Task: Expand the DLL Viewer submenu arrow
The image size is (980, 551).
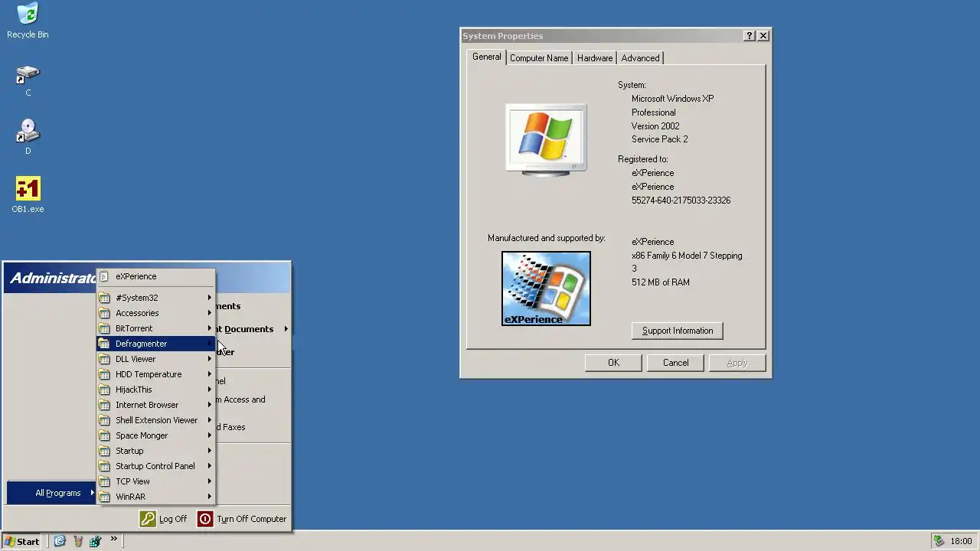Action: pos(210,359)
